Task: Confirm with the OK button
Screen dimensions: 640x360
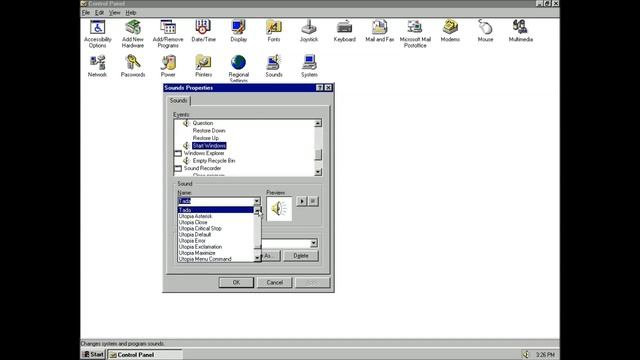Action: click(x=236, y=282)
